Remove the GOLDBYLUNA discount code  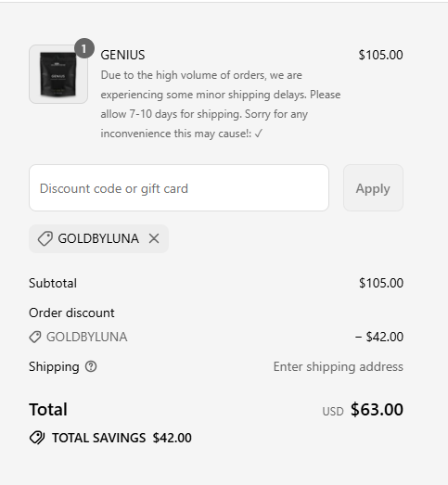point(154,238)
